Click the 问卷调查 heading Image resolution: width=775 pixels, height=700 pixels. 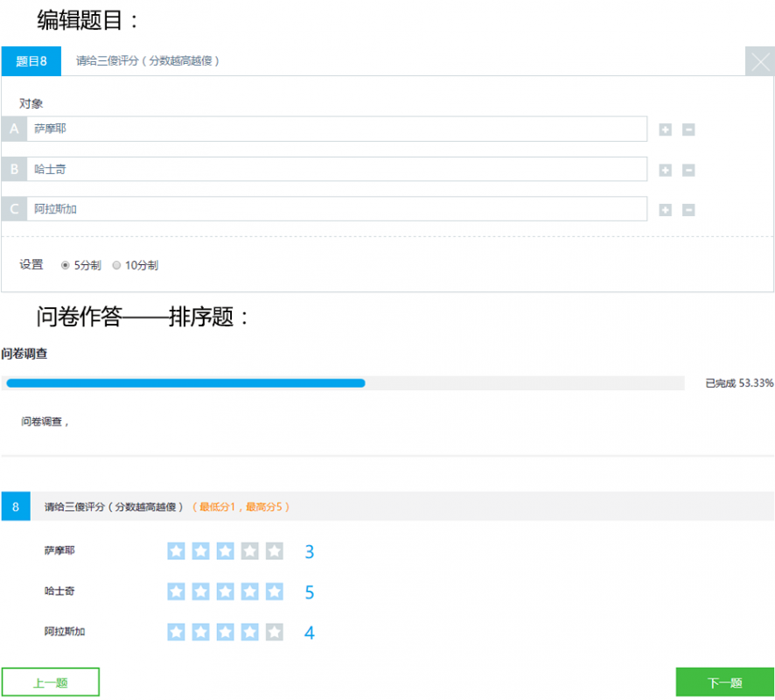coord(24,354)
